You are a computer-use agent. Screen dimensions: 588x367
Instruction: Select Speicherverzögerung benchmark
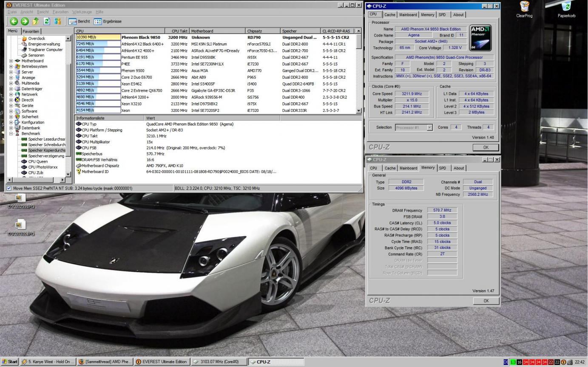click(x=43, y=156)
